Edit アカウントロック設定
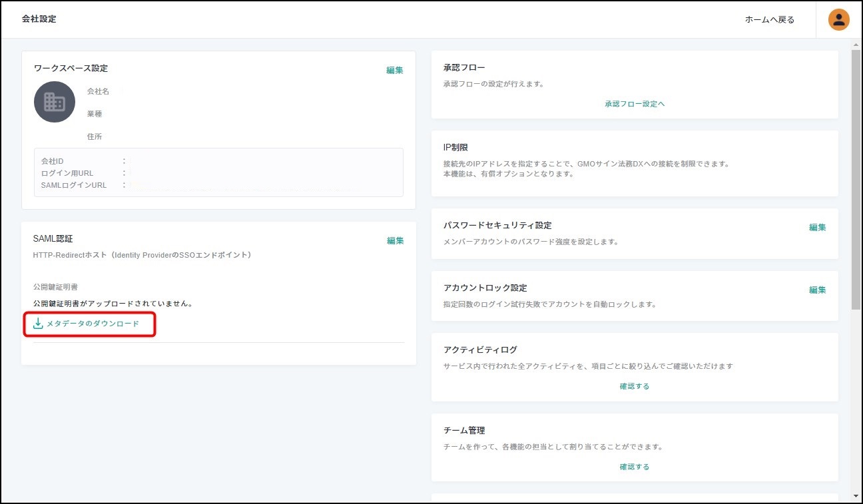This screenshot has height=504, width=863. click(817, 290)
